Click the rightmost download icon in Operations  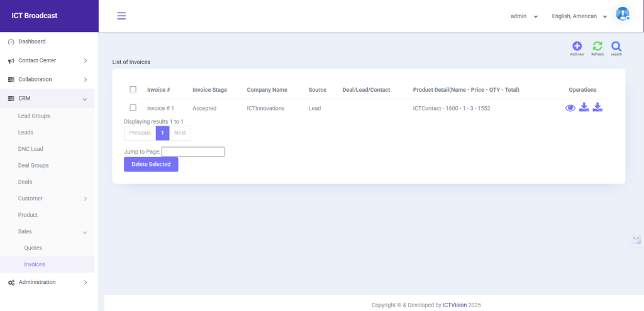pos(597,107)
